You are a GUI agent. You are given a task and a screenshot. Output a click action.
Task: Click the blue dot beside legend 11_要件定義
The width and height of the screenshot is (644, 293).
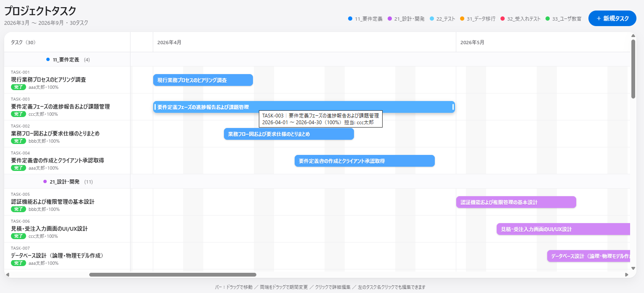click(x=350, y=19)
